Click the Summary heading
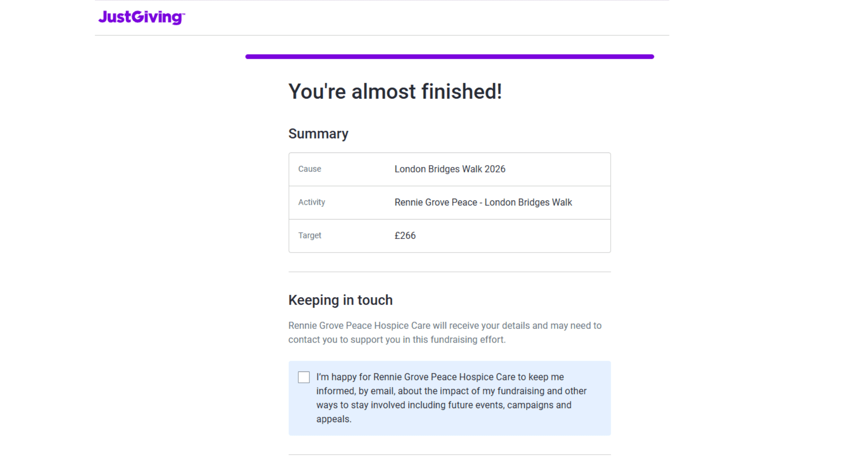The image size is (868, 457). click(x=318, y=134)
